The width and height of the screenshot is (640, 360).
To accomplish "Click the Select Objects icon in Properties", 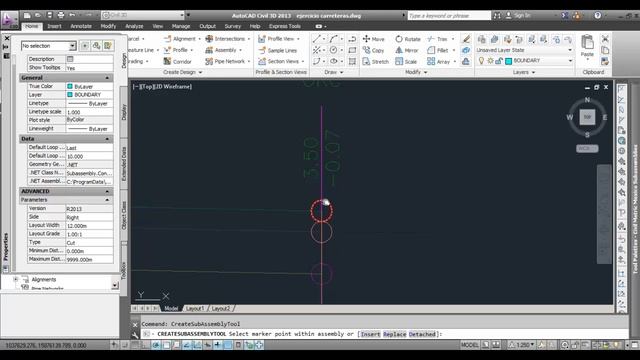I will 96,46.
